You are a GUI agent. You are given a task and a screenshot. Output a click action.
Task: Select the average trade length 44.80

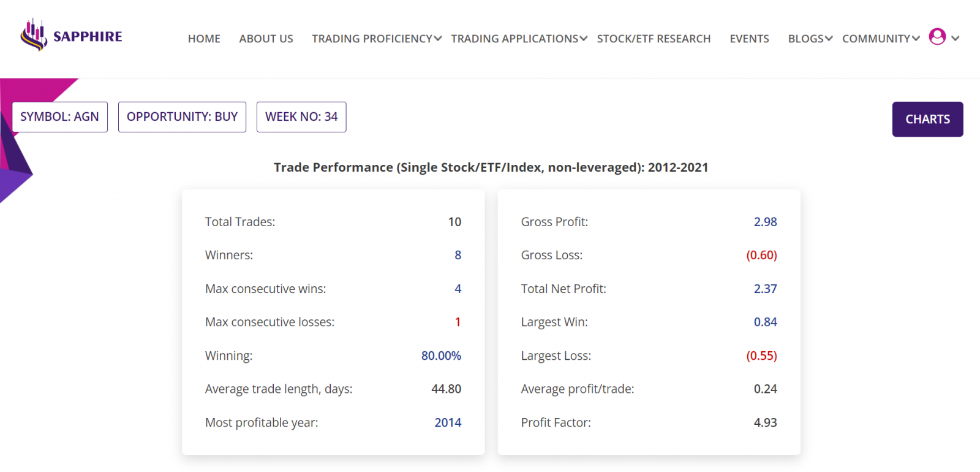[447, 389]
